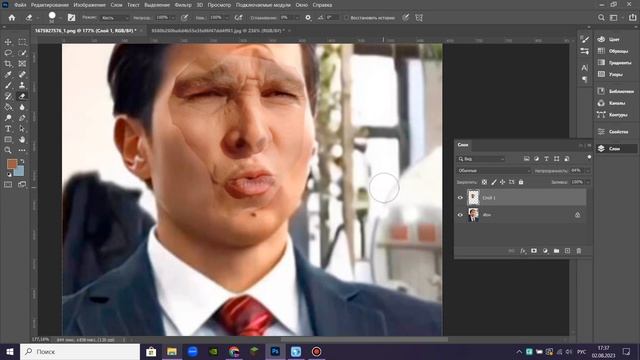This screenshot has width=640, height=360.
Task: Click the orange foreground color swatch
Action: [x=11, y=164]
